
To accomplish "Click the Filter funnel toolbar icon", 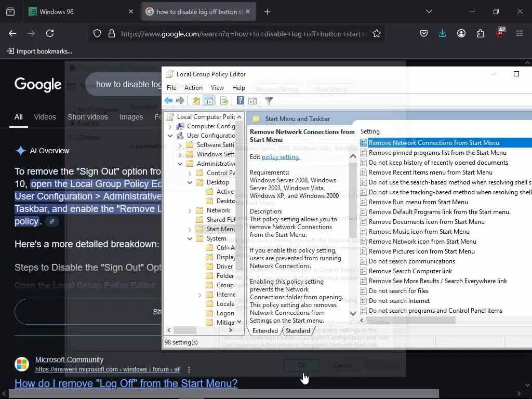I will (269, 100).
